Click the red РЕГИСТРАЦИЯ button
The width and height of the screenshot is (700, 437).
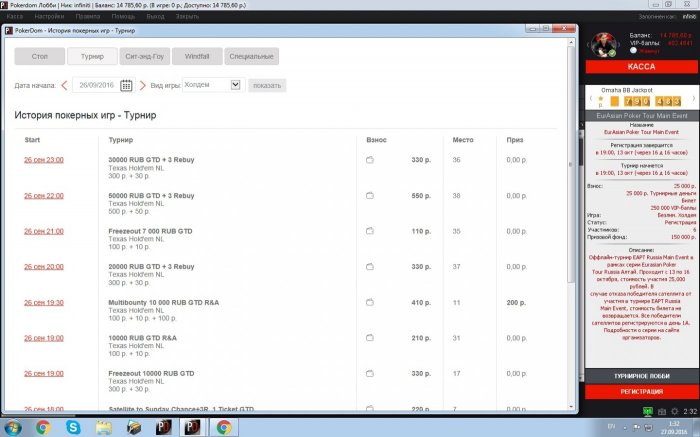(x=641, y=391)
